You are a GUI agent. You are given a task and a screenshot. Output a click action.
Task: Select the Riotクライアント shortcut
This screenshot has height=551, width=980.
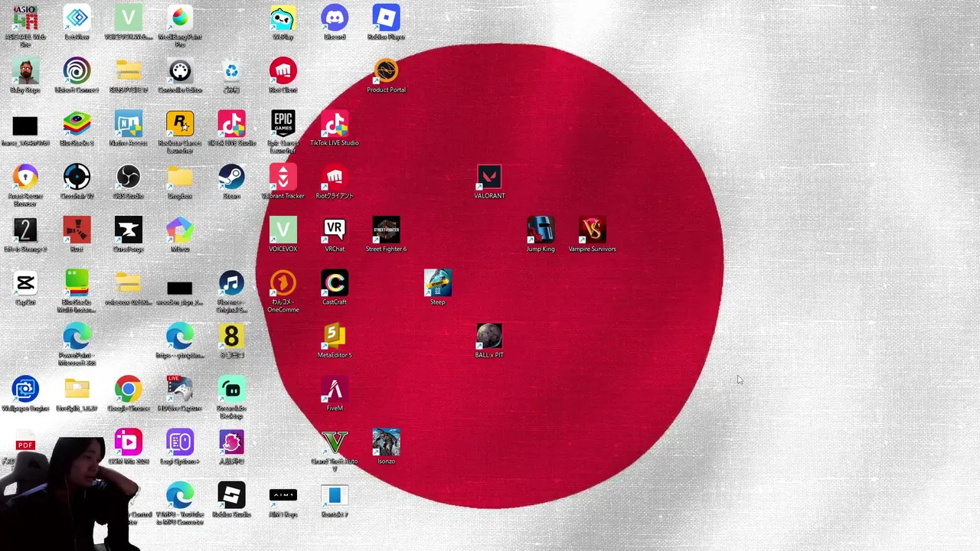point(335,178)
